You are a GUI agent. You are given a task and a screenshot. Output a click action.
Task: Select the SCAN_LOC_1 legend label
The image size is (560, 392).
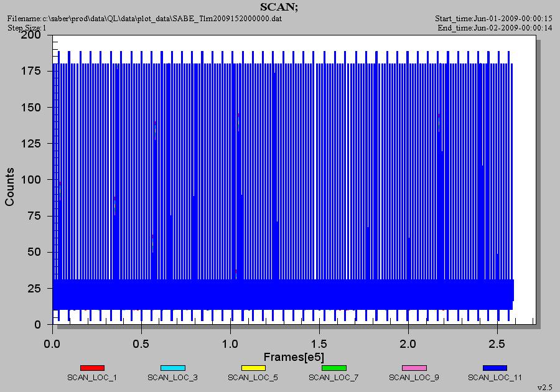coord(92,377)
